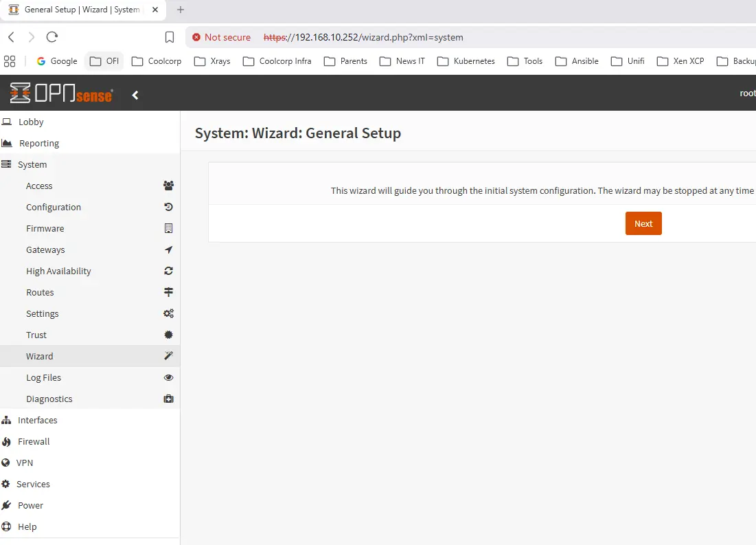Open the Access users icon entry
The width and height of the screenshot is (756, 545).
[168, 186]
